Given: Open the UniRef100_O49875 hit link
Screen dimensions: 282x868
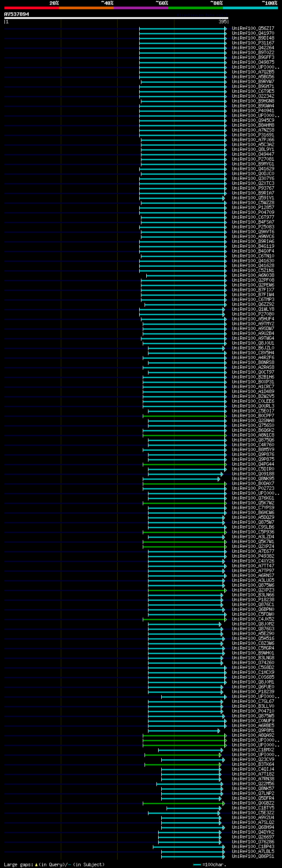Looking at the screenshot, I should point(253,62).
